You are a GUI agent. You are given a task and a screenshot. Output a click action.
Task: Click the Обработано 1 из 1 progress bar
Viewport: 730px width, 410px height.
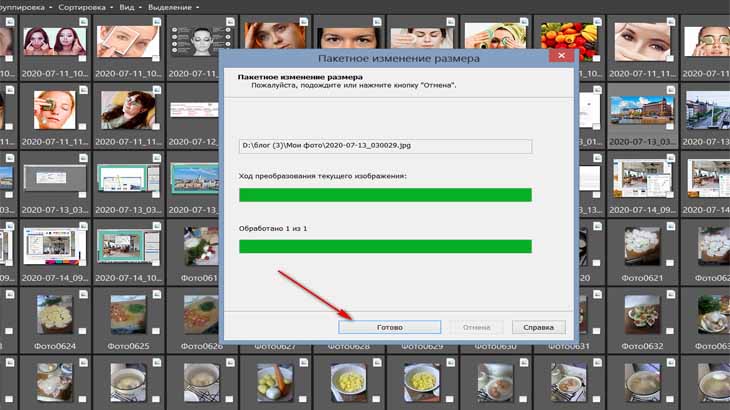pos(385,246)
